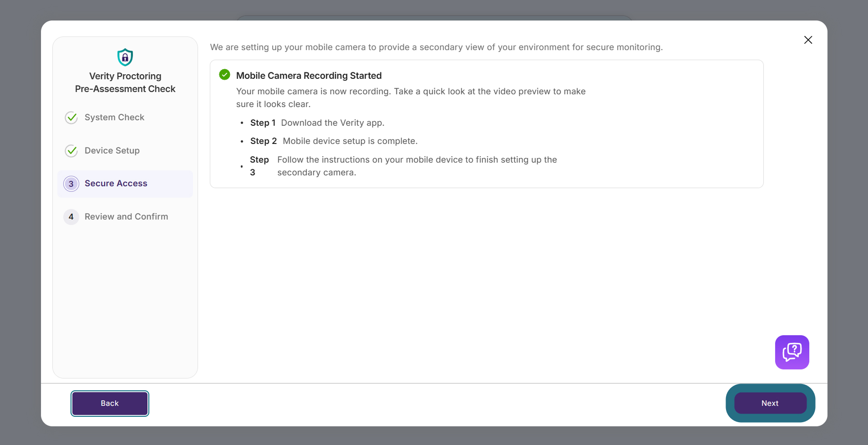Open the help chat bubble icon
This screenshot has height=445, width=868.
click(792, 352)
